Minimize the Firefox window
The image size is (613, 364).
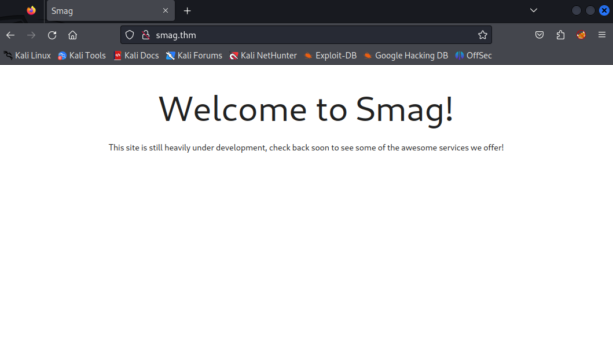tap(577, 10)
